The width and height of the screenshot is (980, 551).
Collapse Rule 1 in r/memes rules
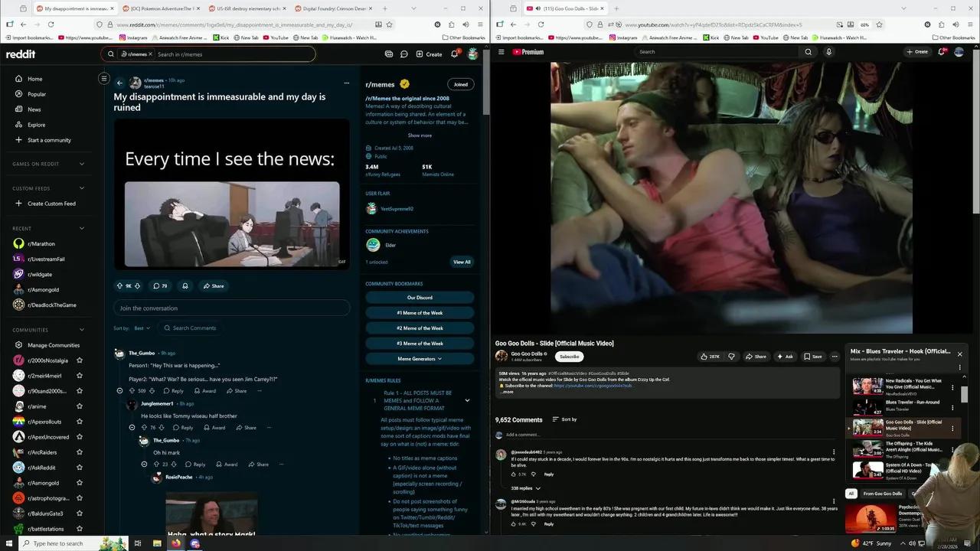(467, 400)
